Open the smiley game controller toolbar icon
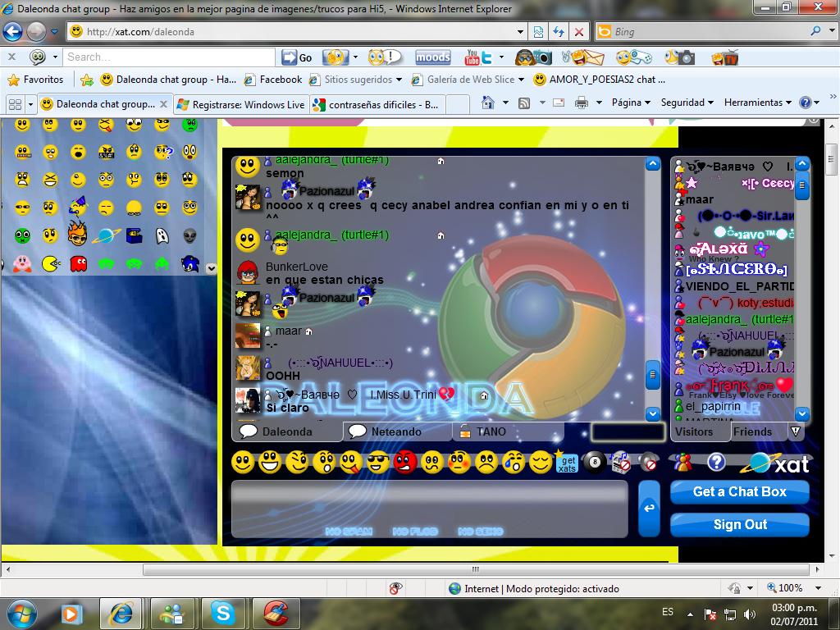 pyautogui.click(x=633, y=57)
